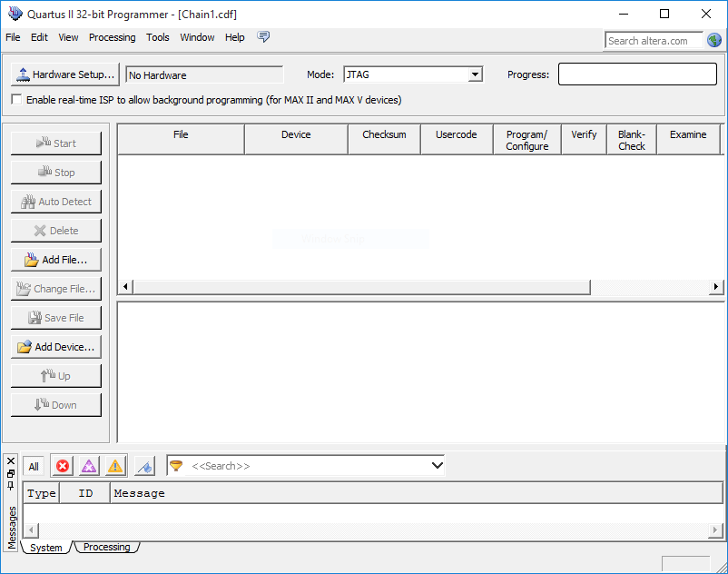Click the Type column header in messages
Screen dimensions: 728x574
click(42, 493)
